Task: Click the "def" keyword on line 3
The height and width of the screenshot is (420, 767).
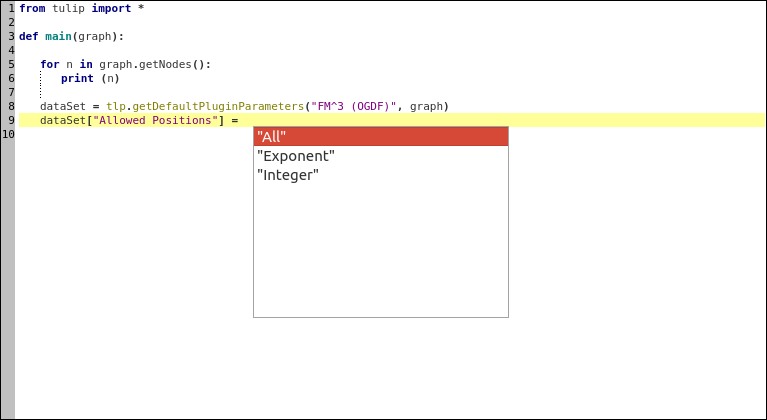Action: pos(29,36)
